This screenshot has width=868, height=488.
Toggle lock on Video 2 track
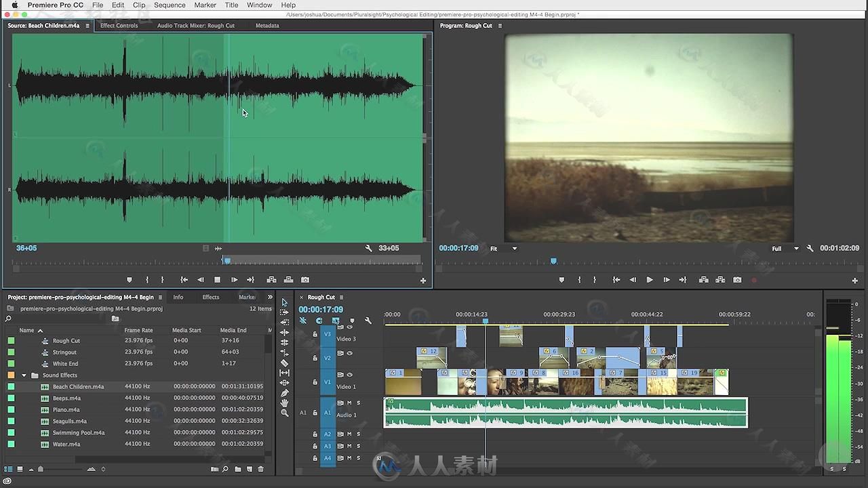click(315, 358)
